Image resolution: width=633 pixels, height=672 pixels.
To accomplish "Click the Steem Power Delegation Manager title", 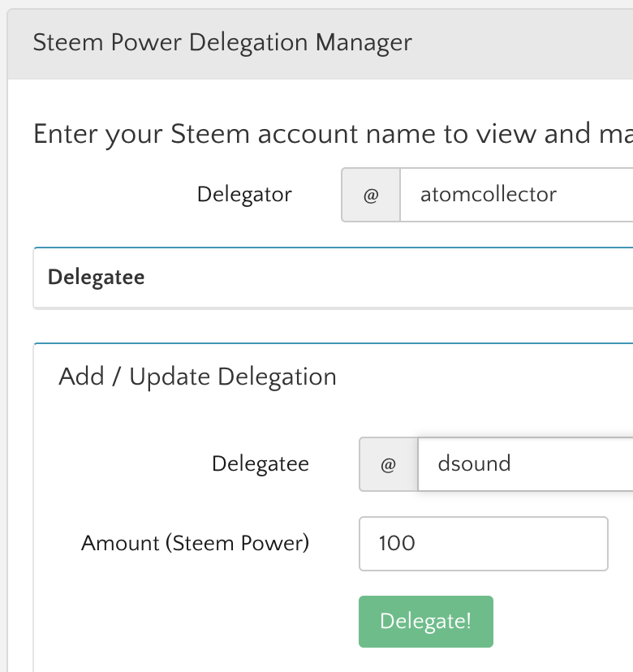I will pos(222,42).
